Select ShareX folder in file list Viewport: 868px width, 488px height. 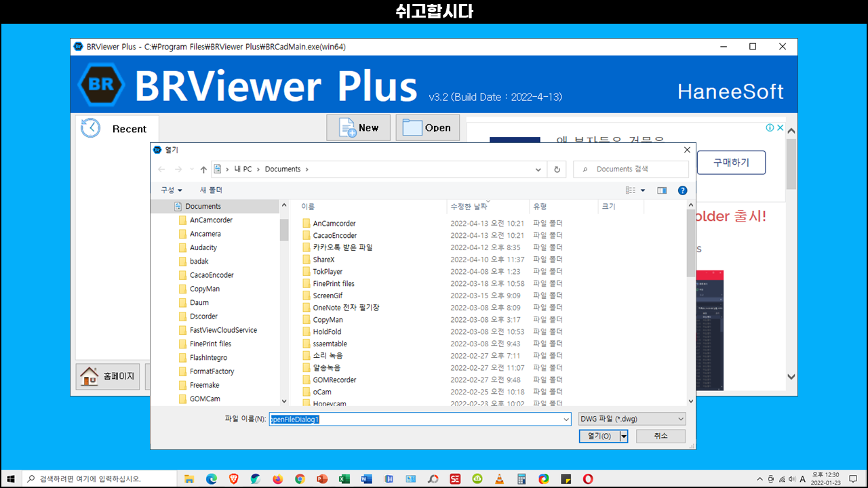point(323,260)
